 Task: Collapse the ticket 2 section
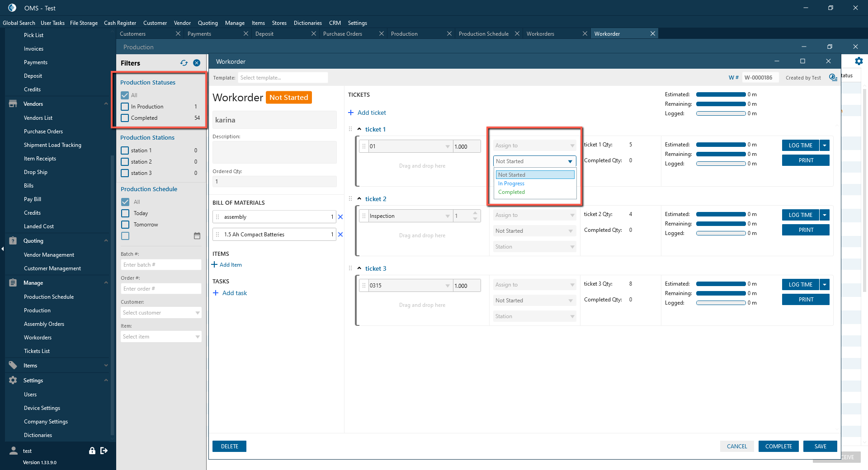359,199
